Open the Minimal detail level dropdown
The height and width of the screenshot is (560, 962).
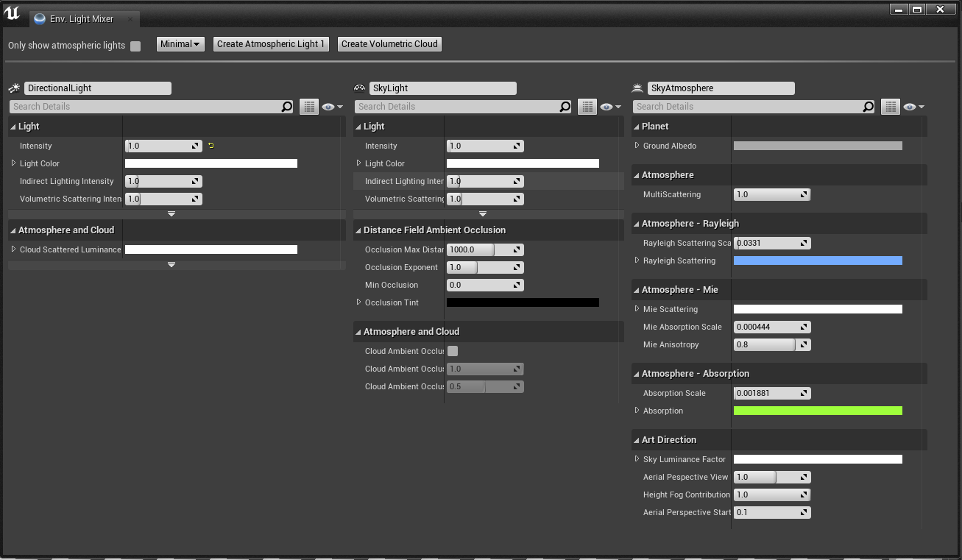180,44
